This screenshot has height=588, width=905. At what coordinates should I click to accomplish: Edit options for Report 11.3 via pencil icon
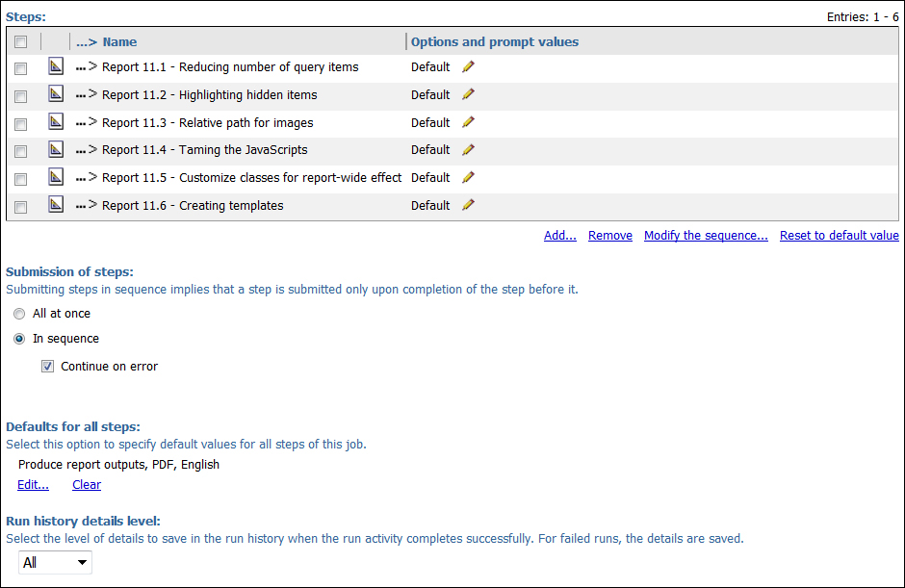(468, 122)
